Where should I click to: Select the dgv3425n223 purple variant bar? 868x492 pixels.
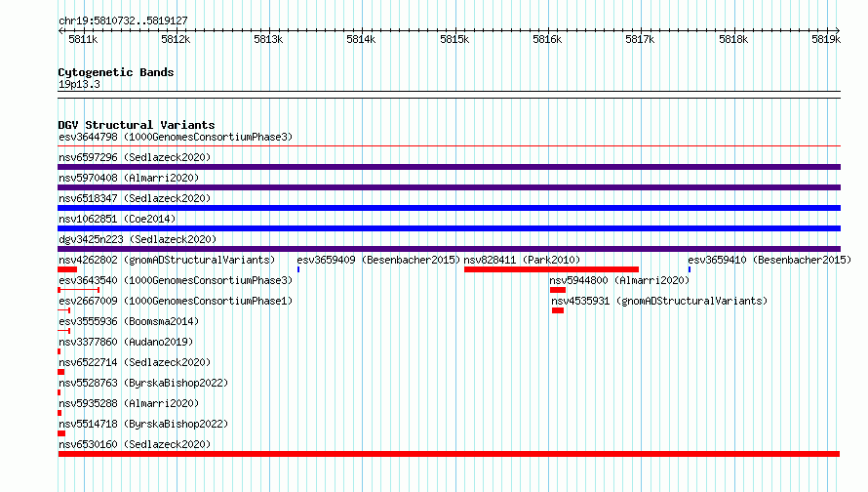[449, 249]
